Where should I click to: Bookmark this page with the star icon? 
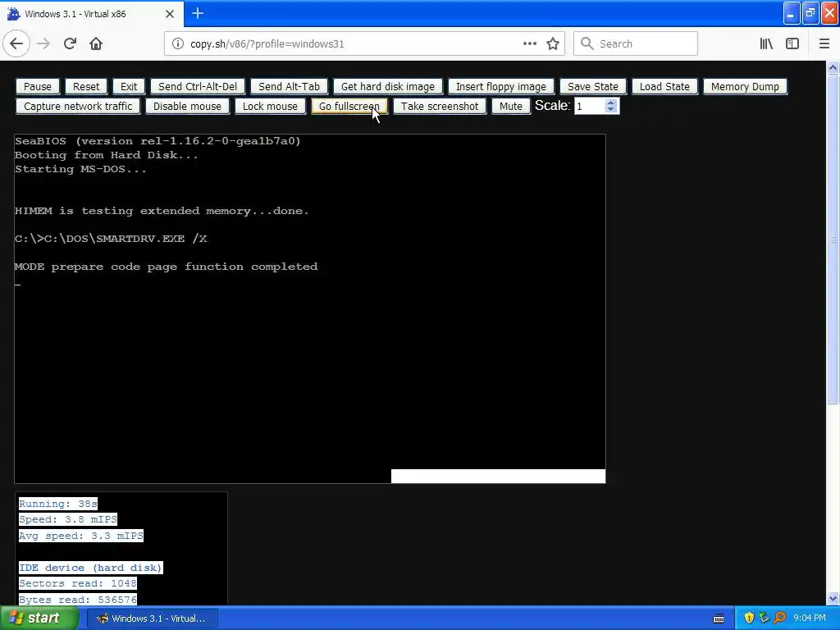553,44
